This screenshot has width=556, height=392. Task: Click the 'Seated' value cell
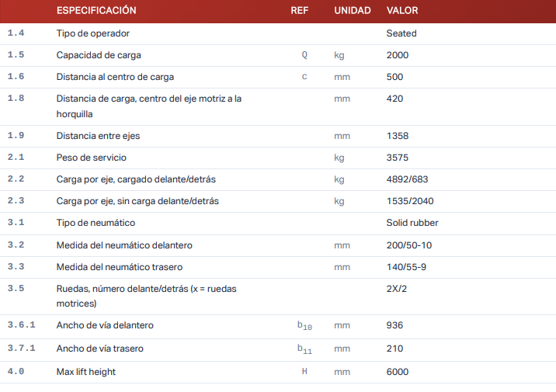(401, 33)
